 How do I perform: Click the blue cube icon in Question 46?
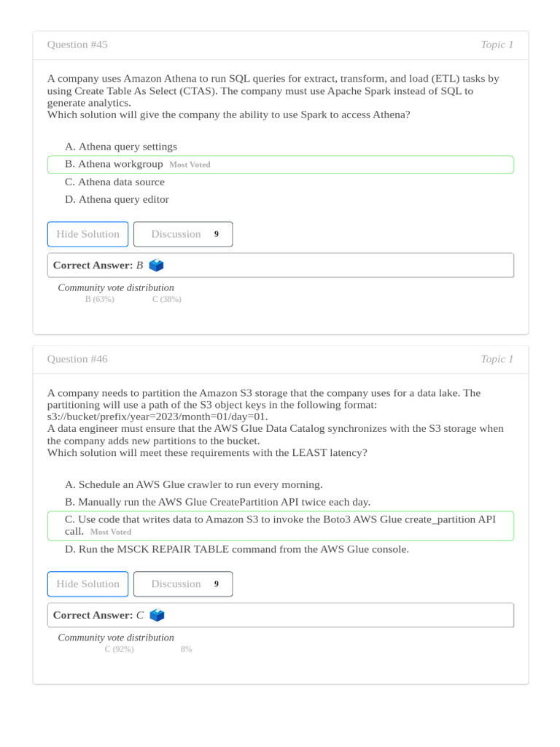coord(156,616)
